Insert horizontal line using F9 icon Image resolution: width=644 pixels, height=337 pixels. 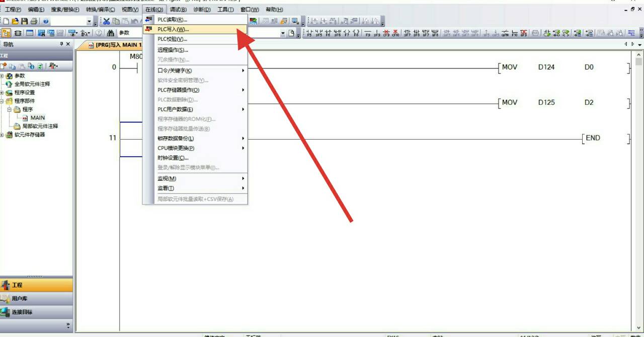[x=368, y=33]
